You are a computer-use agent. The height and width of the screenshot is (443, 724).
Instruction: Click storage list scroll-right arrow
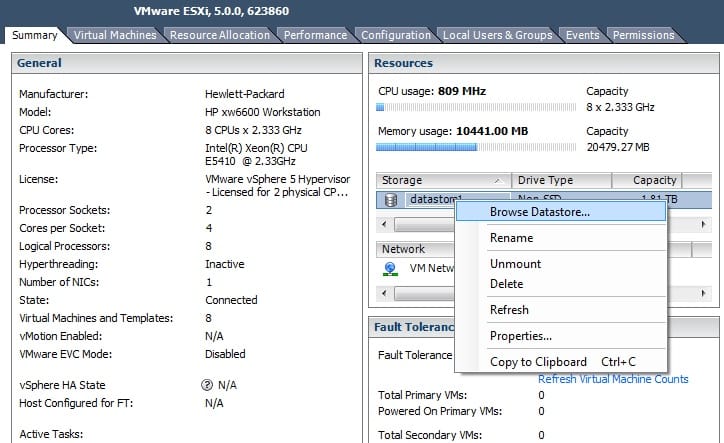pyautogui.click(x=703, y=225)
